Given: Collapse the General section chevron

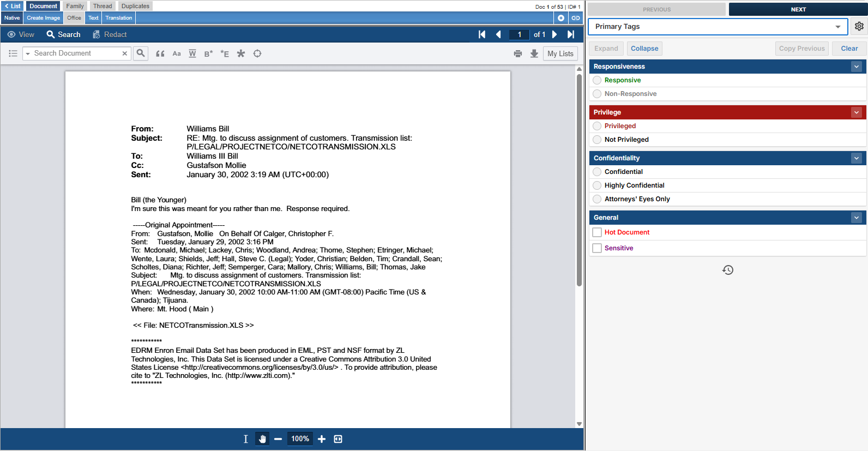Looking at the screenshot, I should point(857,218).
